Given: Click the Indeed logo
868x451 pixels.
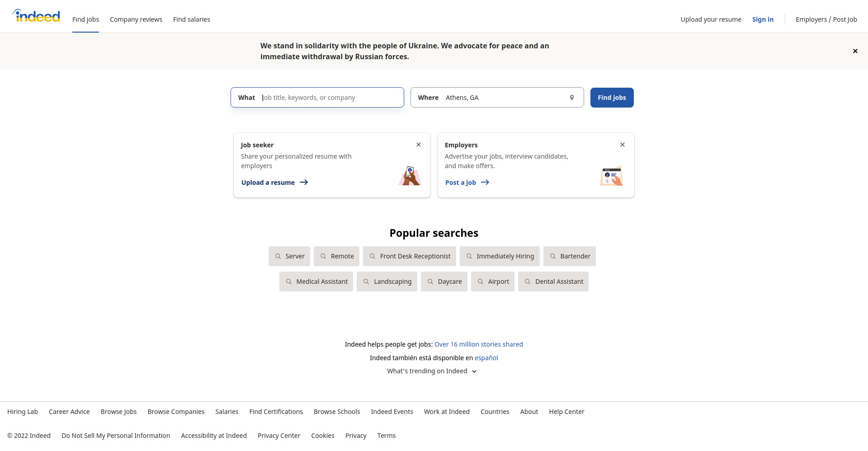Looking at the screenshot, I should [36, 16].
